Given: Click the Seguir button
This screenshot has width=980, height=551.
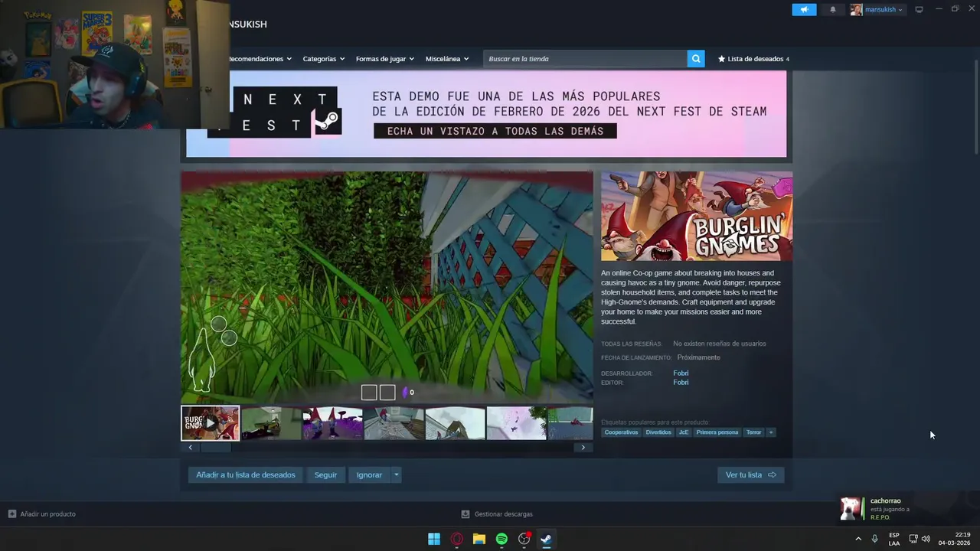Looking at the screenshot, I should tap(325, 475).
